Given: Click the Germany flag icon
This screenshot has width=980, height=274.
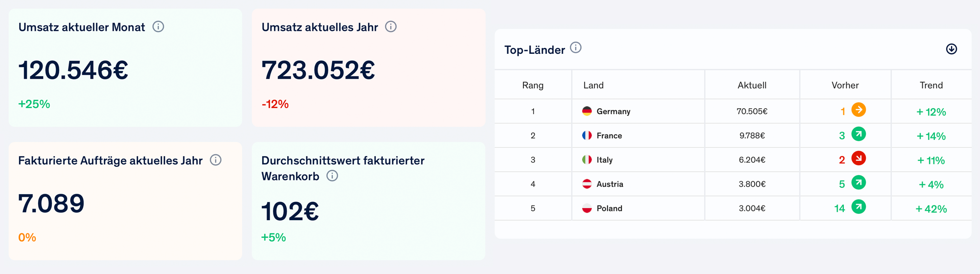Looking at the screenshot, I should [x=587, y=111].
